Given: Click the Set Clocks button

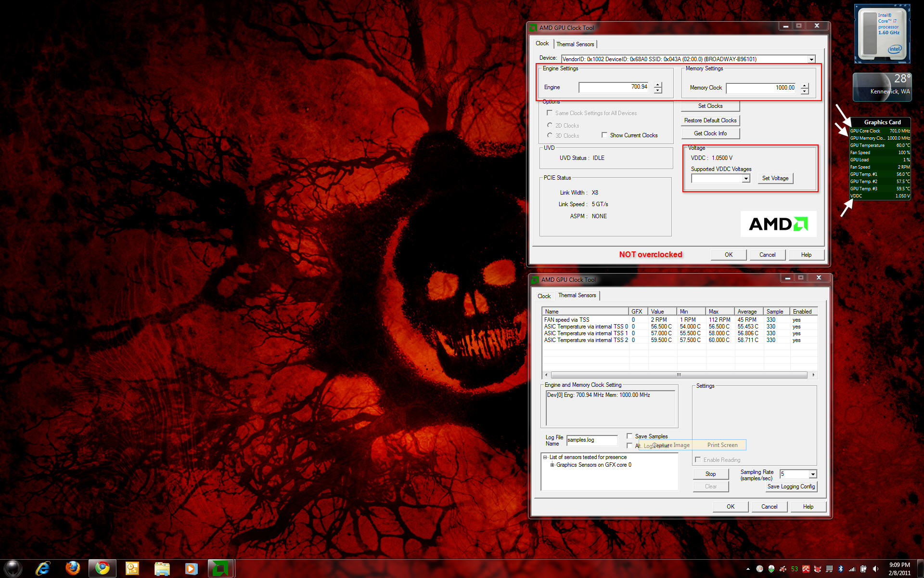Looking at the screenshot, I should pos(710,106).
